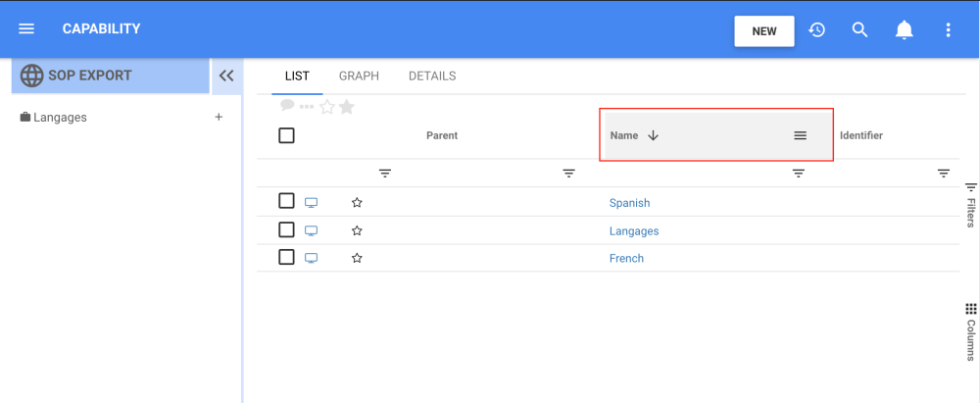Star the Spanish row as favorite
This screenshot has height=403, width=980.
357,203
